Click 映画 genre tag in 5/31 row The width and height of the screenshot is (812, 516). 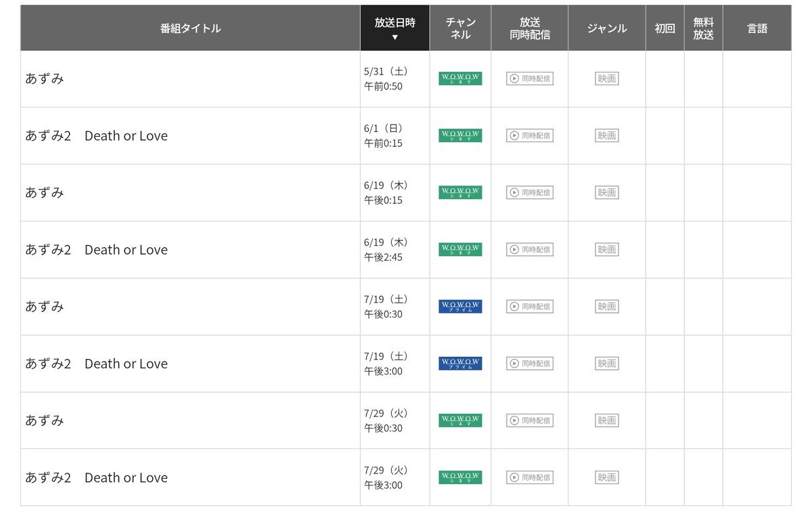coord(607,79)
